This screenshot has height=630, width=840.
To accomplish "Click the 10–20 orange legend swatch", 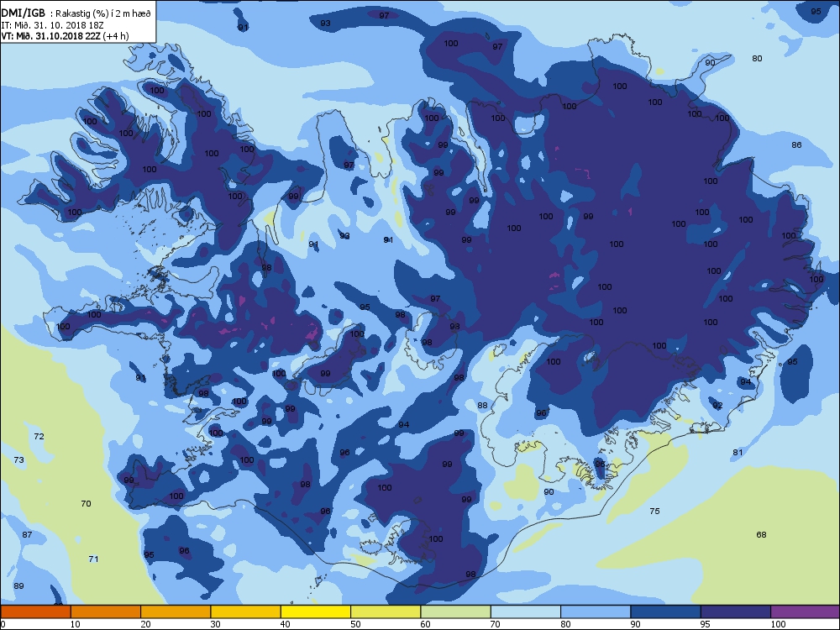I will click(106, 612).
